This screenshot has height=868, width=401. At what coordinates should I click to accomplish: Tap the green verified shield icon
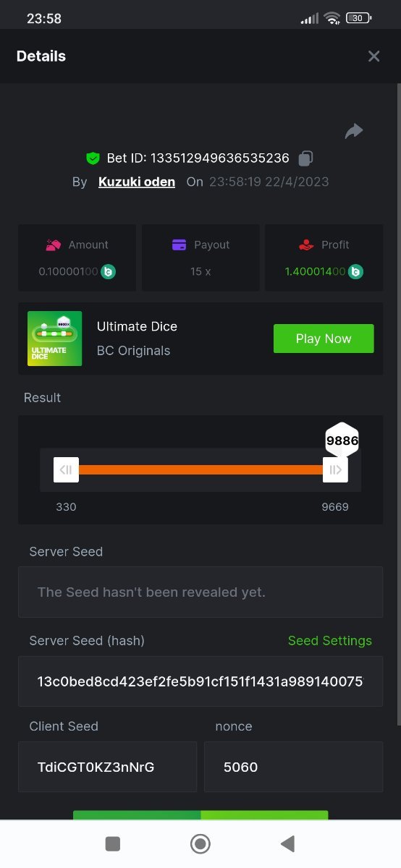coord(93,158)
